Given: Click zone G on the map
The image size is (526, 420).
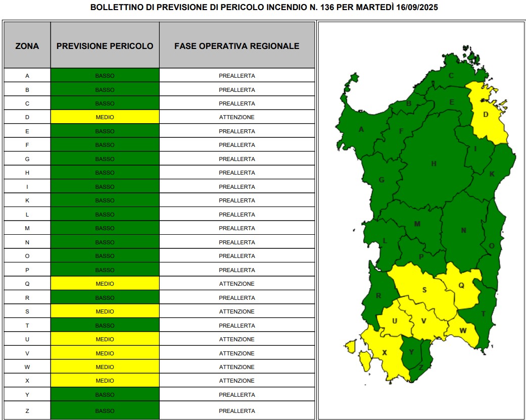Looking at the screenshot, I should (x=382, y=180).
